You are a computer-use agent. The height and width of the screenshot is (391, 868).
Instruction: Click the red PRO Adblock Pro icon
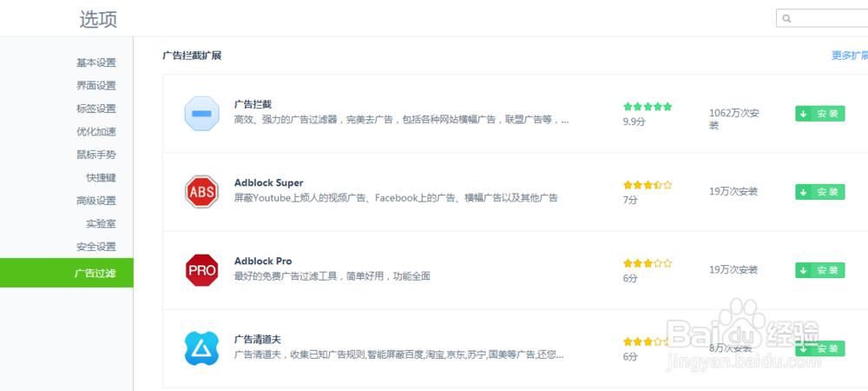(x=202, y=270)
